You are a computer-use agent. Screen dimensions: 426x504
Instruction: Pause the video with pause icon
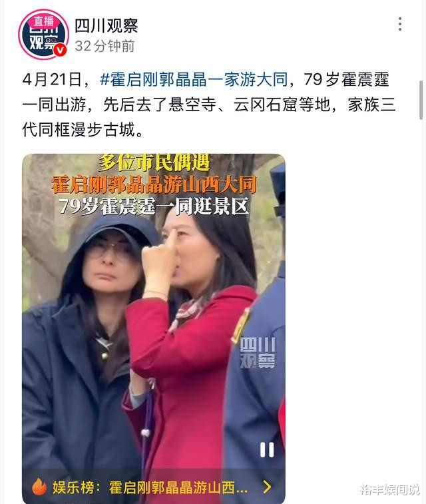(267, 449)
